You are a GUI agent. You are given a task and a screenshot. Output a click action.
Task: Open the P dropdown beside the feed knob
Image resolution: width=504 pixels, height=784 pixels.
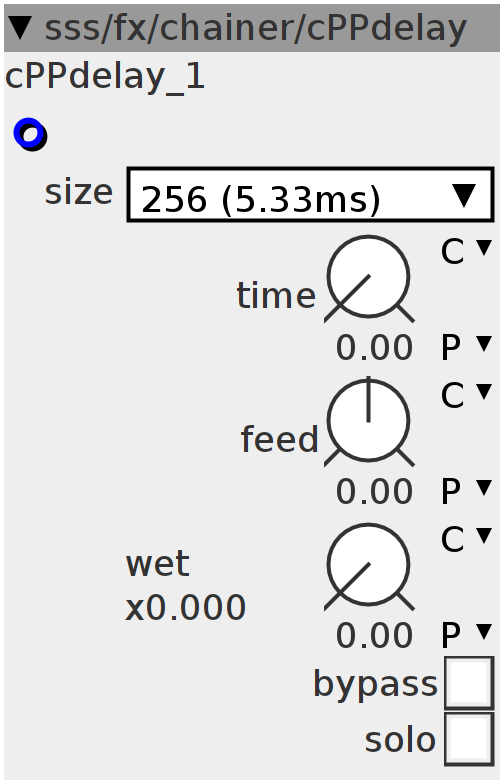tap(466, 490)
